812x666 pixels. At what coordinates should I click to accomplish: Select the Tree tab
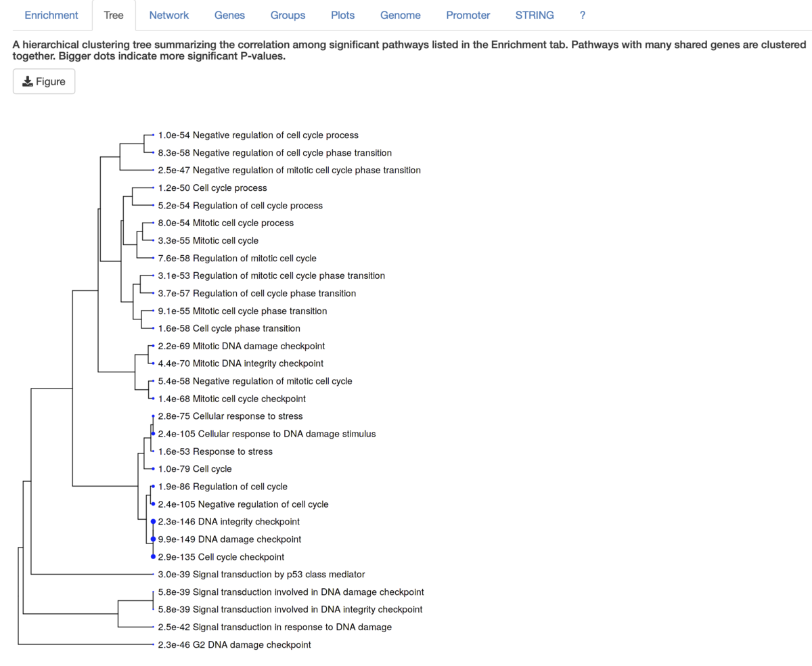coord(114,15)
